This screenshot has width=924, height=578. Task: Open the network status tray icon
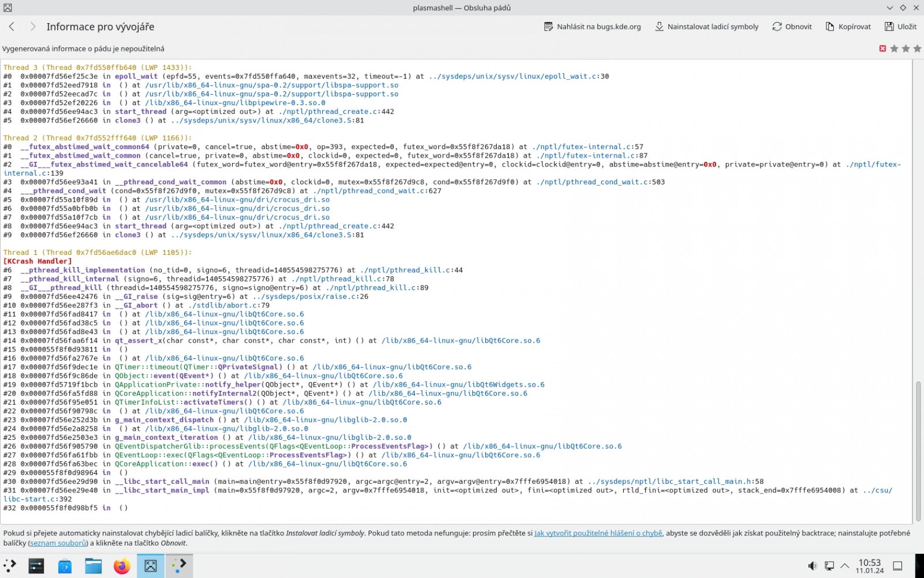(829, 566)
